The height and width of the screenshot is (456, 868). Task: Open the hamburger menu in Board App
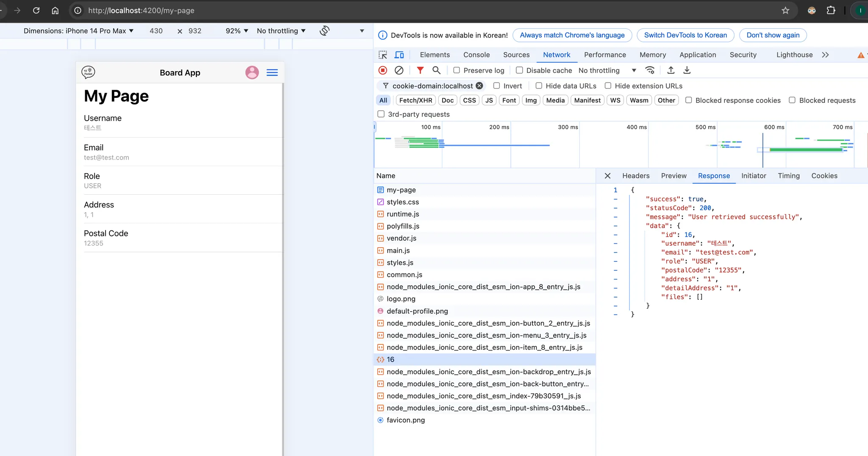(272, 73)
